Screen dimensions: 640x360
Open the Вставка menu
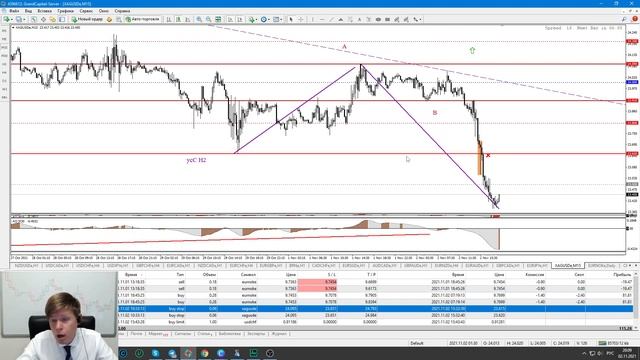(x=44, y=11)
